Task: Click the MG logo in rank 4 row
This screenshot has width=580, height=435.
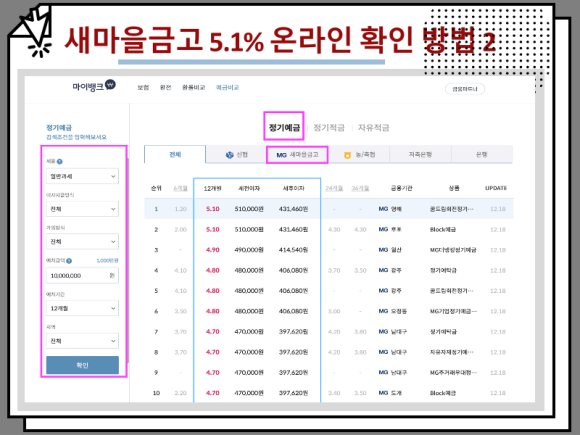Action: pyautogui.click(x=383, y=270)
